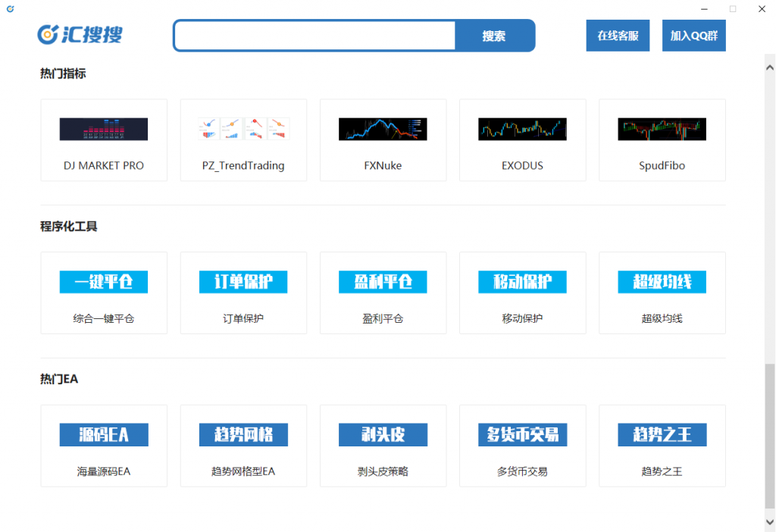This screenshot has width=776, height=532.
Task: Click the 加入QQ群 button
Action: 693,36
